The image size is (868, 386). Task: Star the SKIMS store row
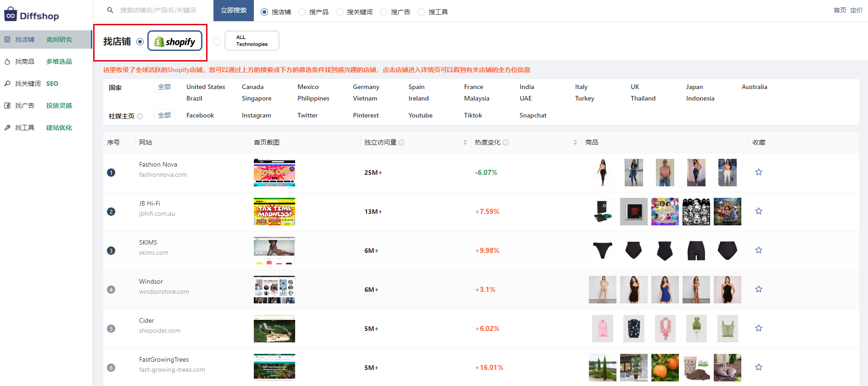758,250
